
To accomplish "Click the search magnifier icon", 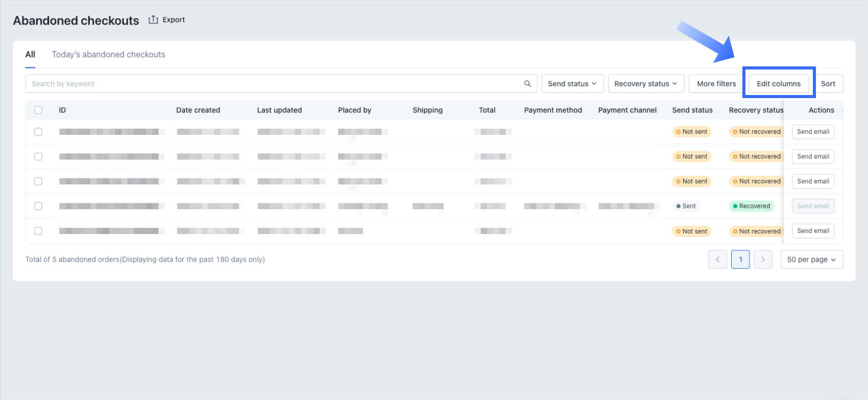I will [527, 84].
